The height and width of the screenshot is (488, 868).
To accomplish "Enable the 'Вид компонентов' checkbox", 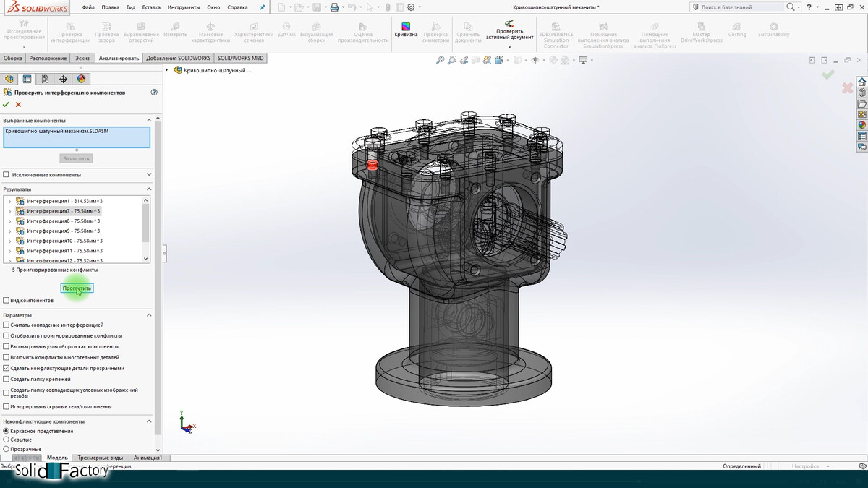I will [x=7, y=300].
